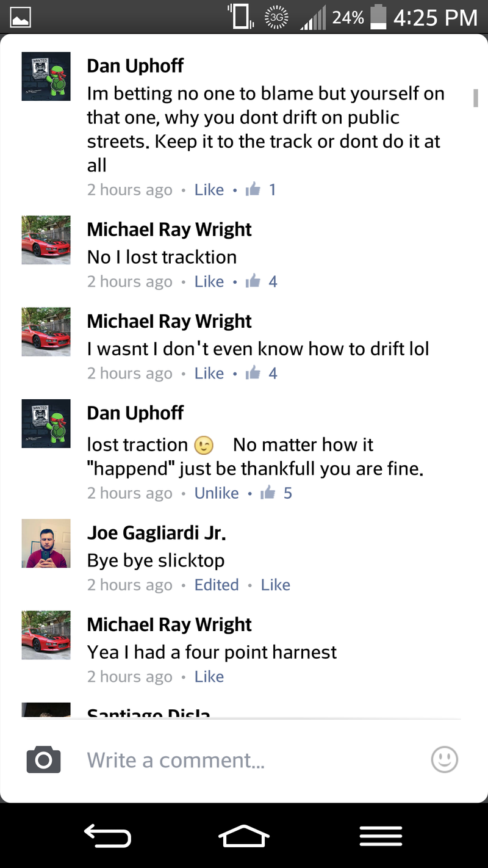Like the "Bye bye slicktop" comment
This screenshot has width=488, height=868.
[x=276, y=585]
